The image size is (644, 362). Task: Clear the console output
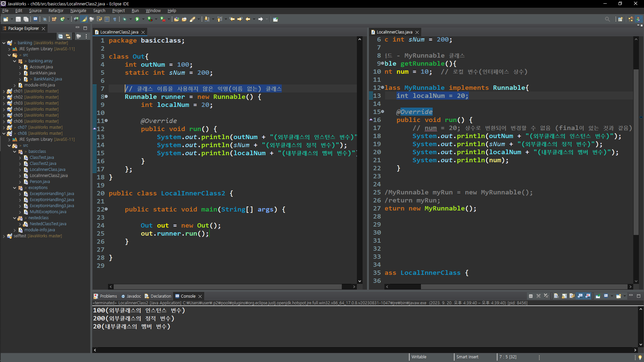[x=556, y=296]
